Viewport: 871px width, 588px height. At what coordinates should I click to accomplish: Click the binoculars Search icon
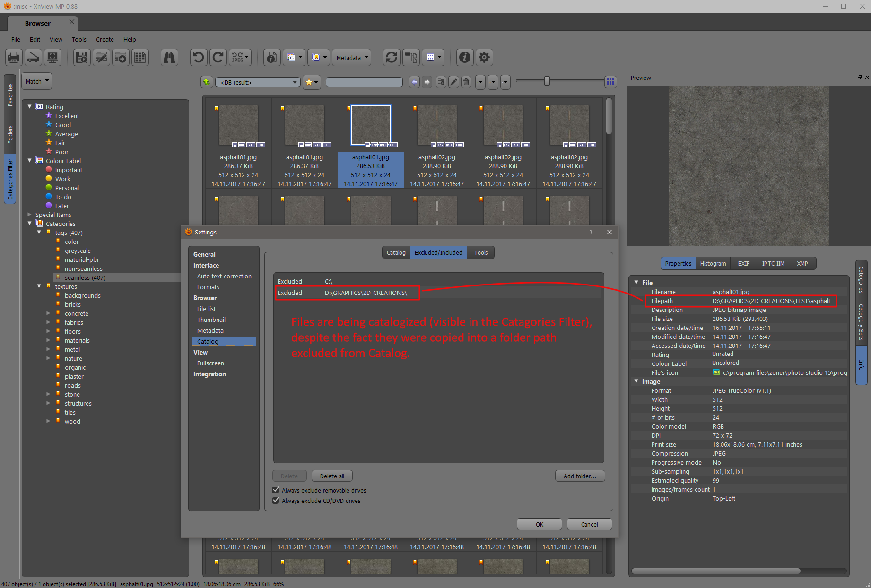[169, 58]
